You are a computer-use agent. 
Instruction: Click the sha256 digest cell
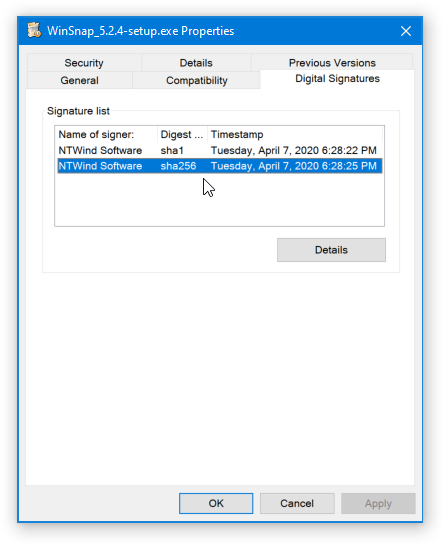[x=178, y=166]
